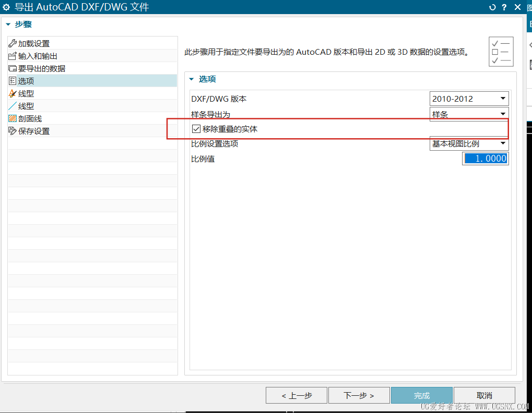The width and height of the screenshot is (532, 413).
Task: Click the hatch pattern icon beside 剖面线
Action: click(13, 118)
